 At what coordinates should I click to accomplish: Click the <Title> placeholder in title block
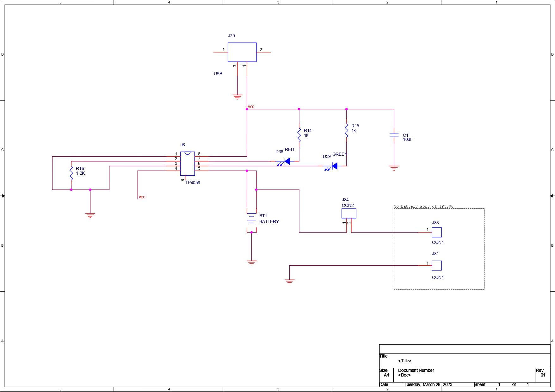[405, 361]
